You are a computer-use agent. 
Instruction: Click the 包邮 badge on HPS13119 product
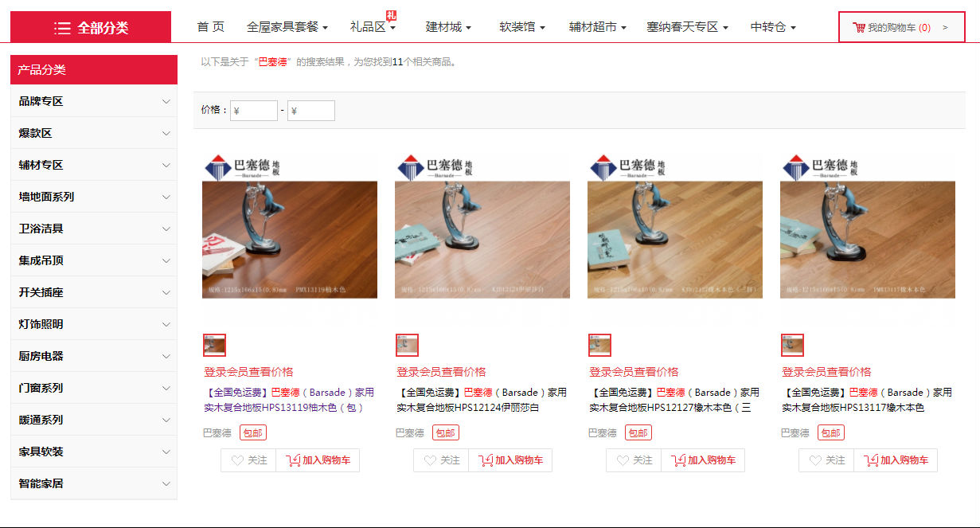click(x=253, y=433)
